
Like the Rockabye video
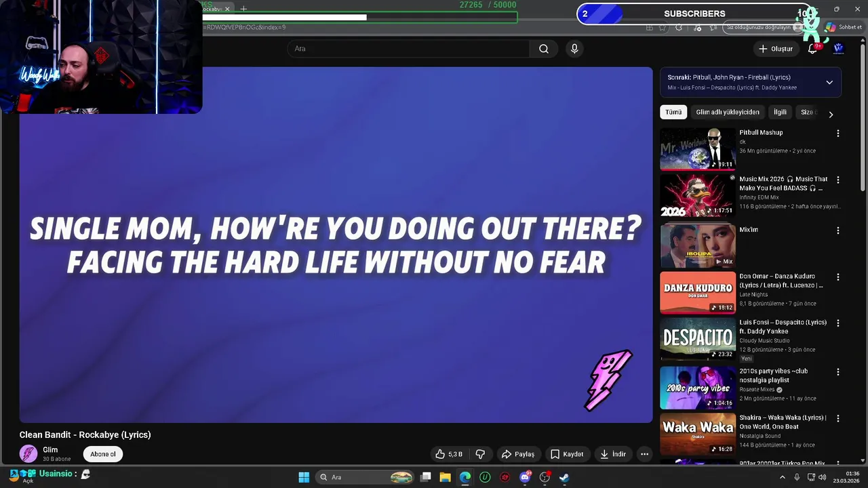[x=448, y=454]
